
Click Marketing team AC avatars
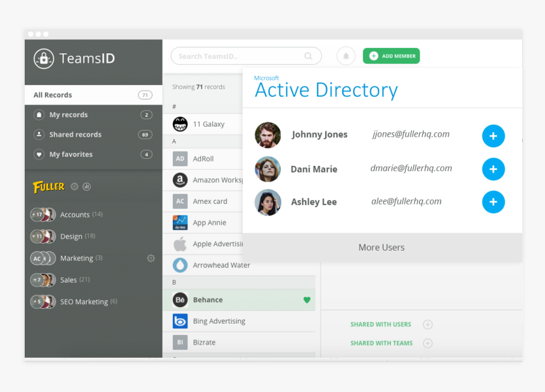pos(43,258)
